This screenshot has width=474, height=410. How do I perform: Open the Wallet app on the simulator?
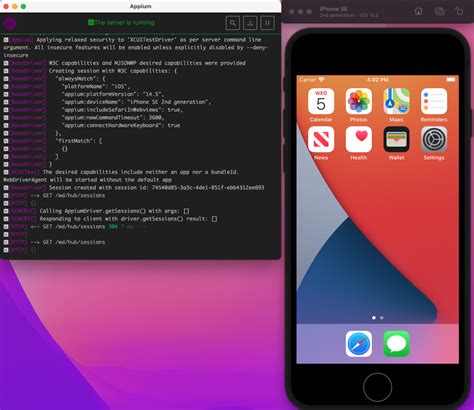[396, 139]
